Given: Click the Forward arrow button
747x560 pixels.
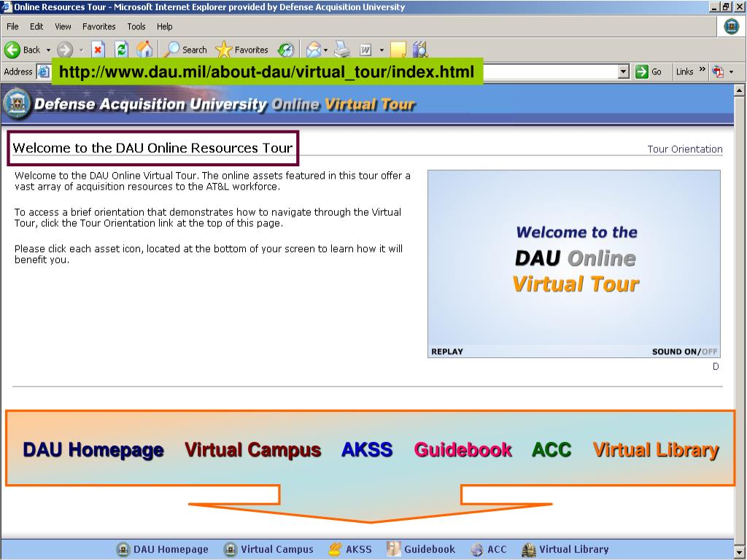Looking at the screenshot, I should [x=65, y=50].
